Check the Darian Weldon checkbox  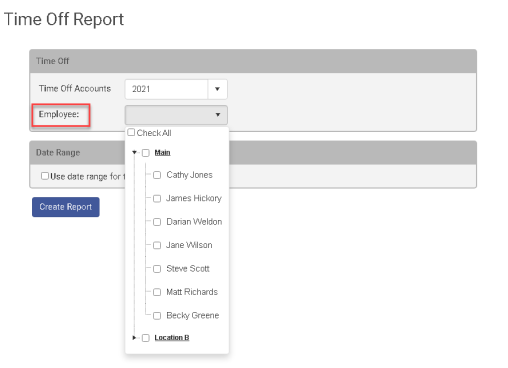click(x=157, y=222)
